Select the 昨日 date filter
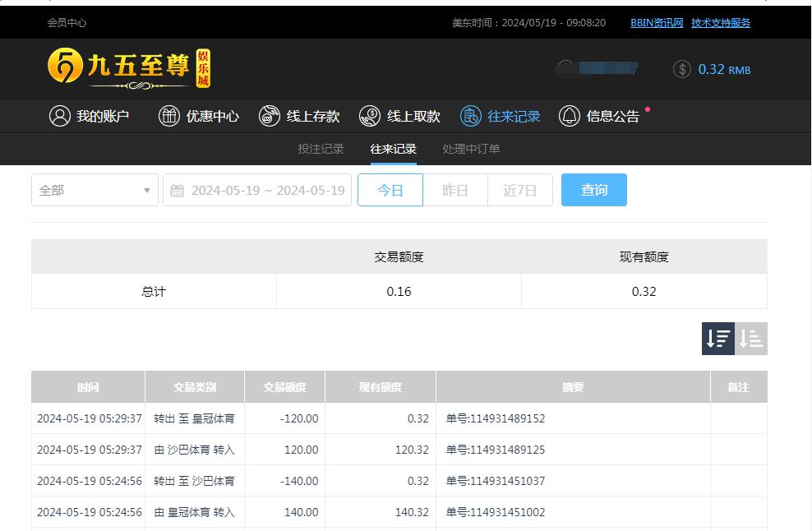The image size is (812, 531). (455, 190)
